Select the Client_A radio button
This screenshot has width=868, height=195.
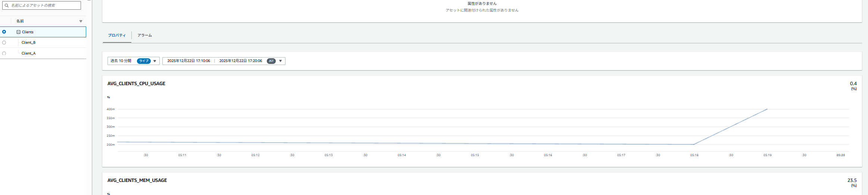[x=4, y=53]
